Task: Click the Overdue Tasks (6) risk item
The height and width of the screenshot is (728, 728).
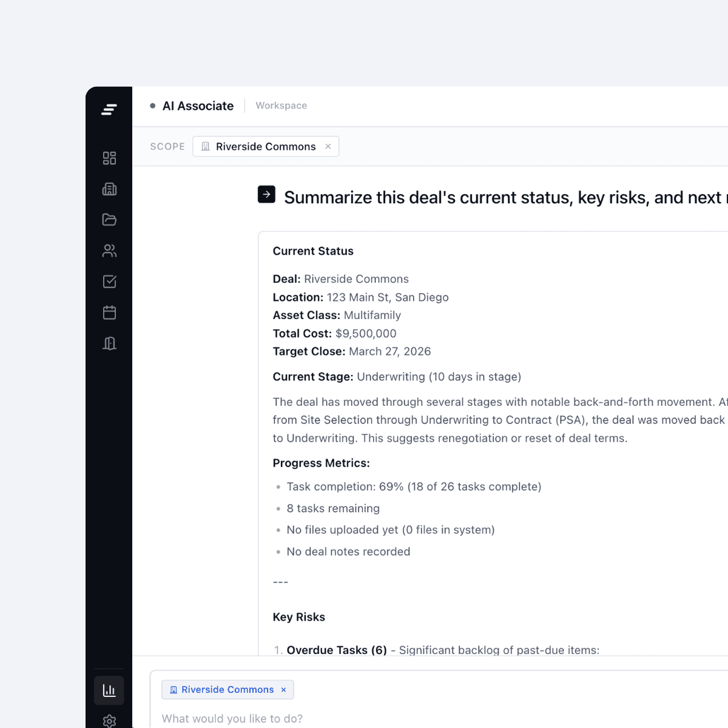Action: click(337, 650)
